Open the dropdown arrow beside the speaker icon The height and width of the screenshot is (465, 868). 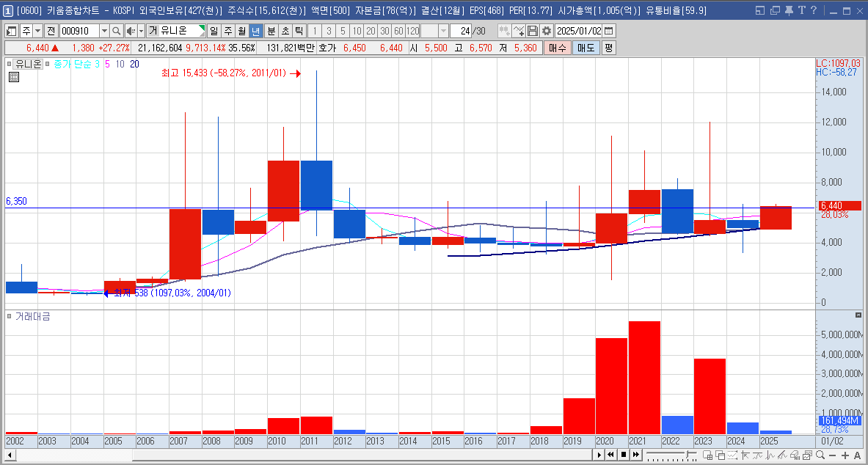(141, 31)
